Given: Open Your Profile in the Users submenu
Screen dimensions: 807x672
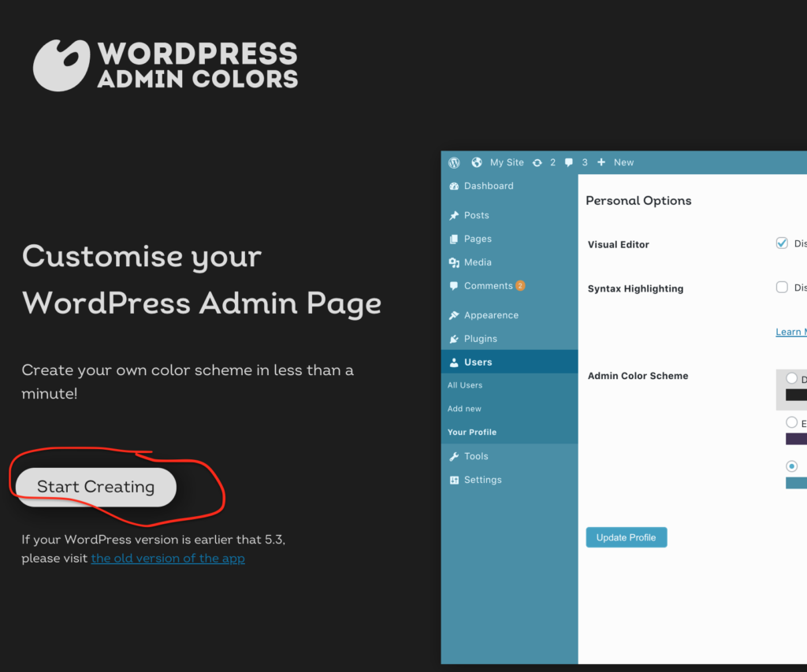Looking at the screenshot, I should 472,433.
